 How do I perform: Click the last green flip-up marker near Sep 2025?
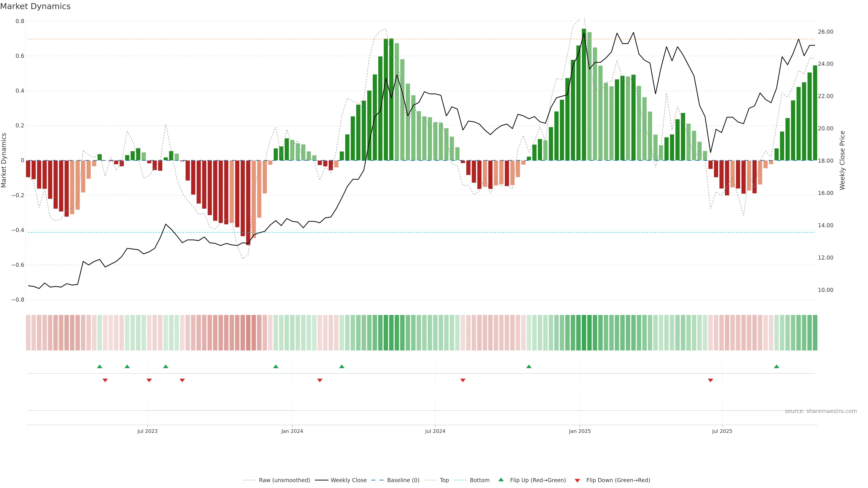pyautogui.click(x=776, y=366)
